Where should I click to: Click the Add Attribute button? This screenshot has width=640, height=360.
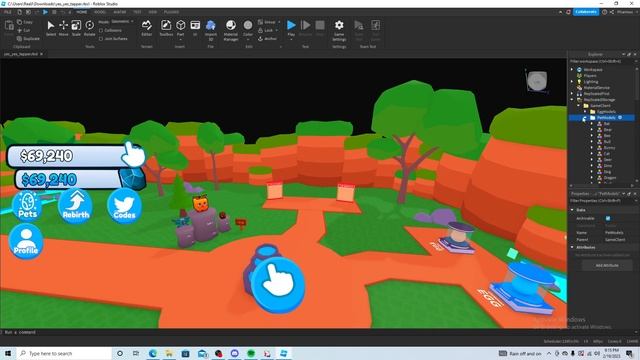[607, 265]
